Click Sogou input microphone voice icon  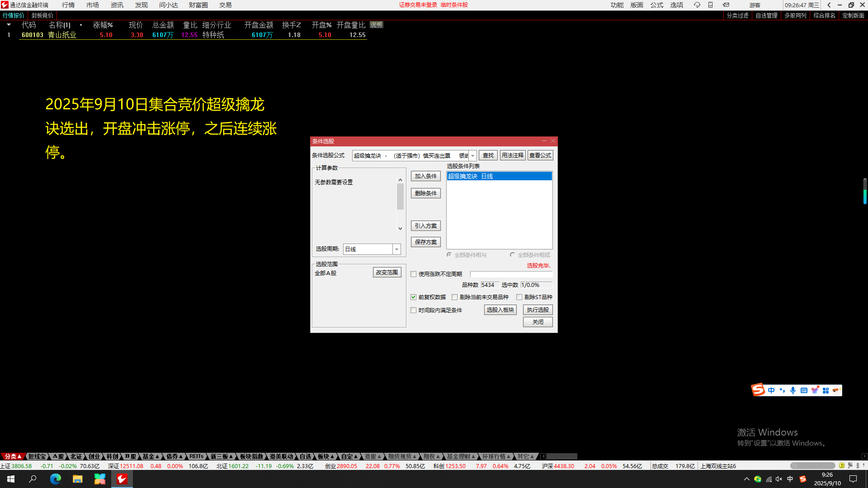tap(793, 390)
